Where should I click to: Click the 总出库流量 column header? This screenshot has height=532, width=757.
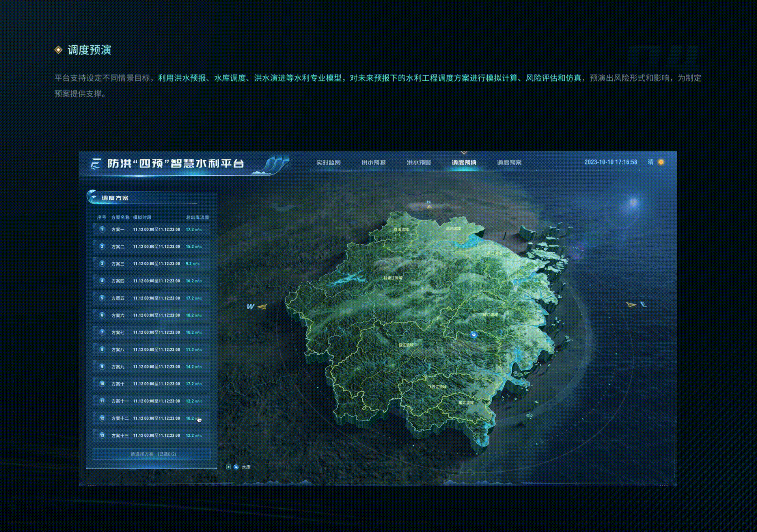coord(198,217)
